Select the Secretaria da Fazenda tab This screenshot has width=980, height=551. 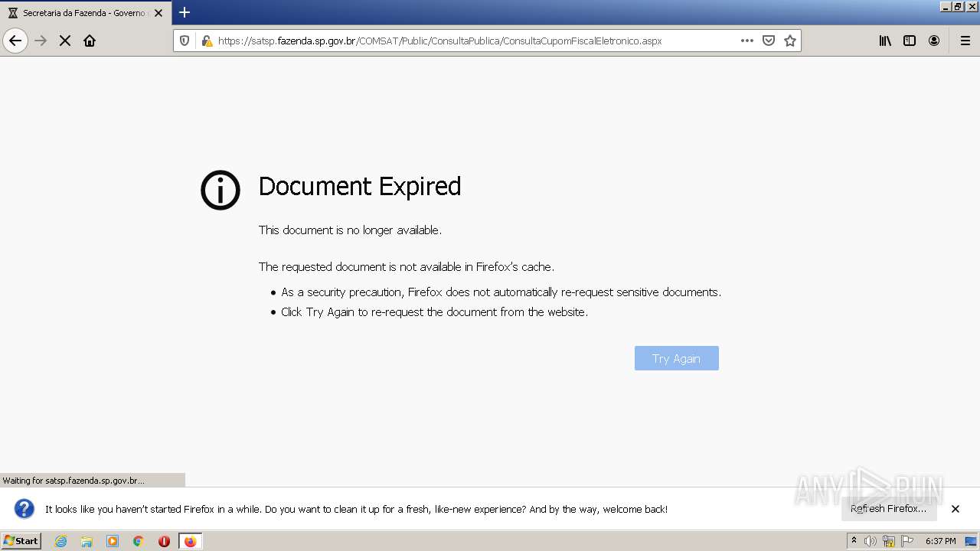coord(85,13)
